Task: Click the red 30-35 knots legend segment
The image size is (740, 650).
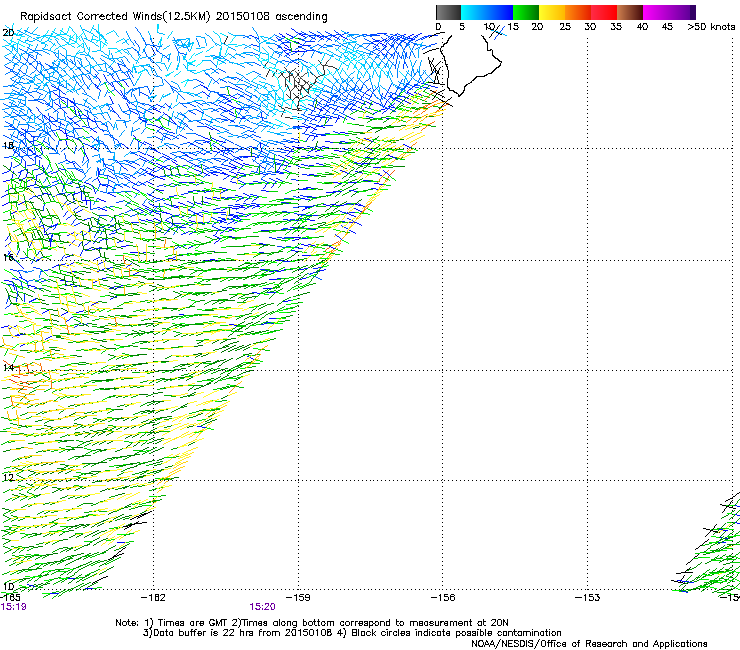Action: point(604,12)
